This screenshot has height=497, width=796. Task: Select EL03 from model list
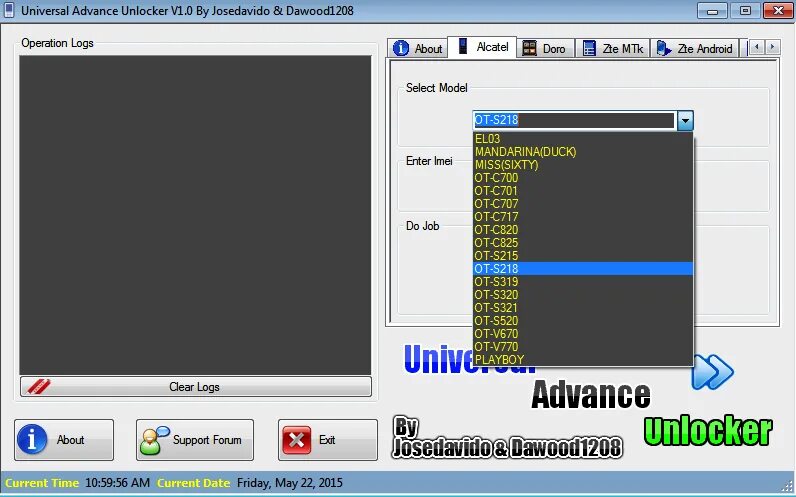click(583, 139)
